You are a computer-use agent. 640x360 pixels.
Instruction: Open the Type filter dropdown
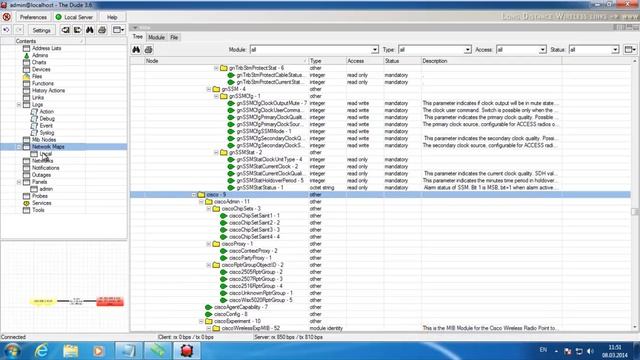(x=467, y=50)
